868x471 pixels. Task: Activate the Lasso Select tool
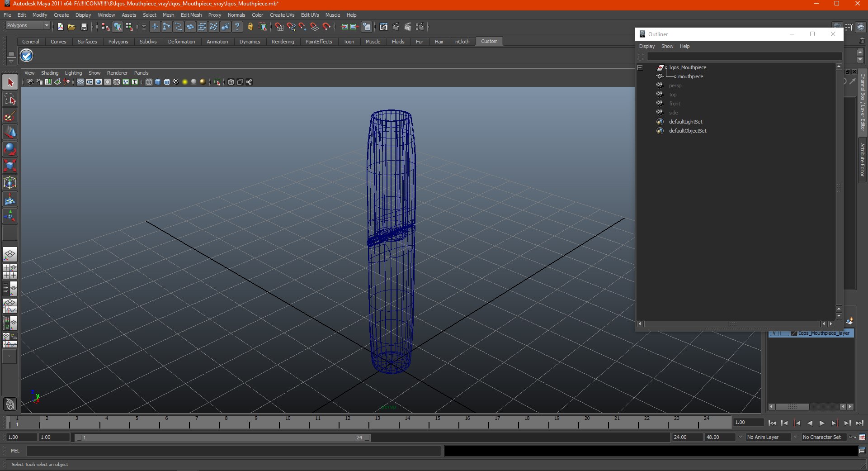point(10,99)
